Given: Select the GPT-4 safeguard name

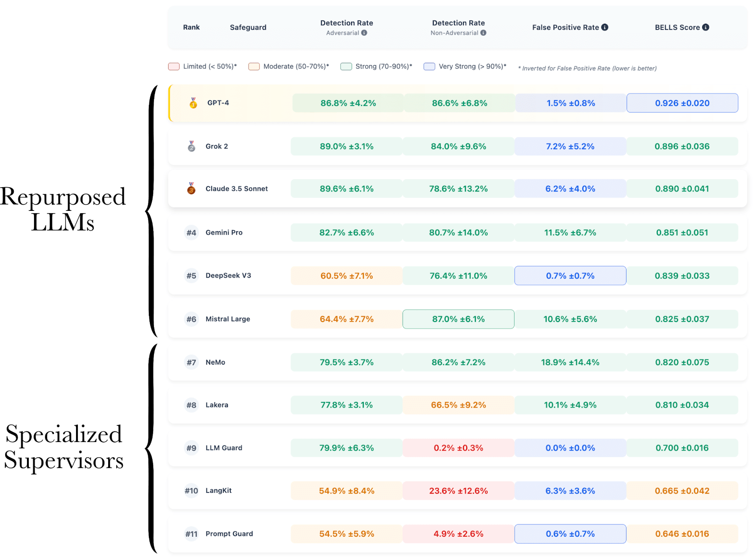Looking at the screenshot, I should click(x=218, y=103).
